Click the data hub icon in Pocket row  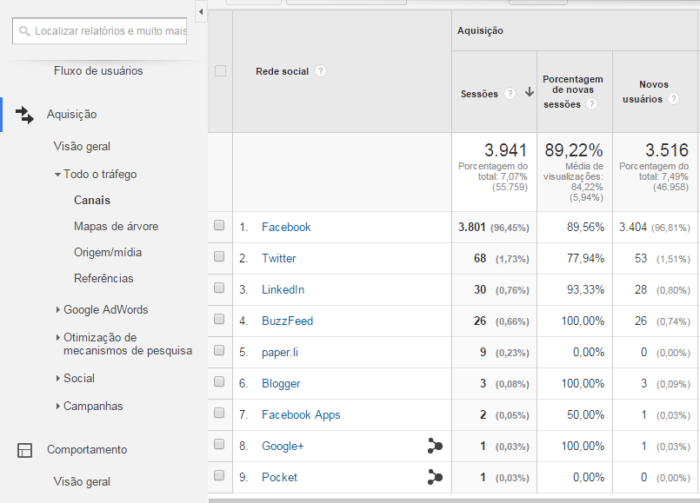435,477
